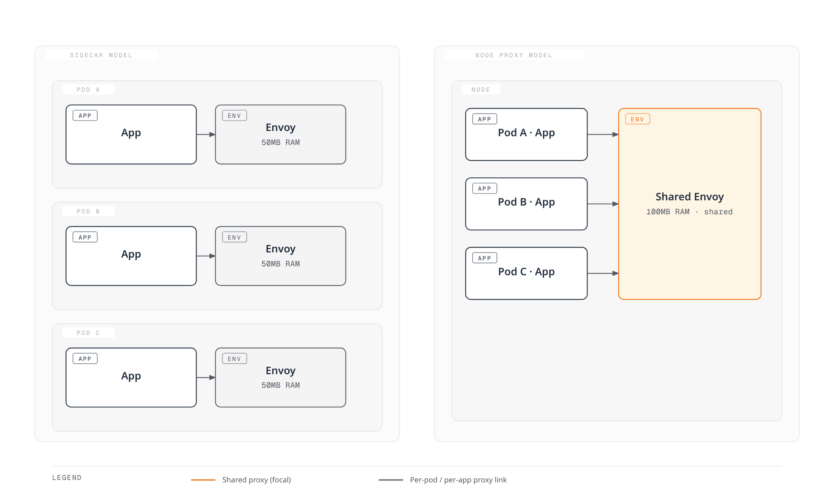Click the APP tag in Pod A's App box
The height and width of the screenshot is (504, 834).
(x=85, y=116)
